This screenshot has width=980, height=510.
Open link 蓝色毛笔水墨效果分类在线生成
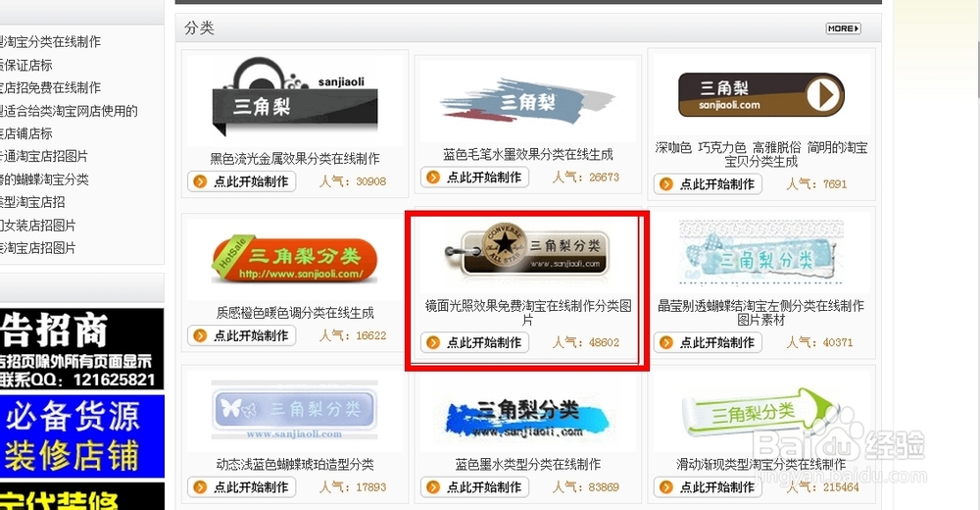528,155
